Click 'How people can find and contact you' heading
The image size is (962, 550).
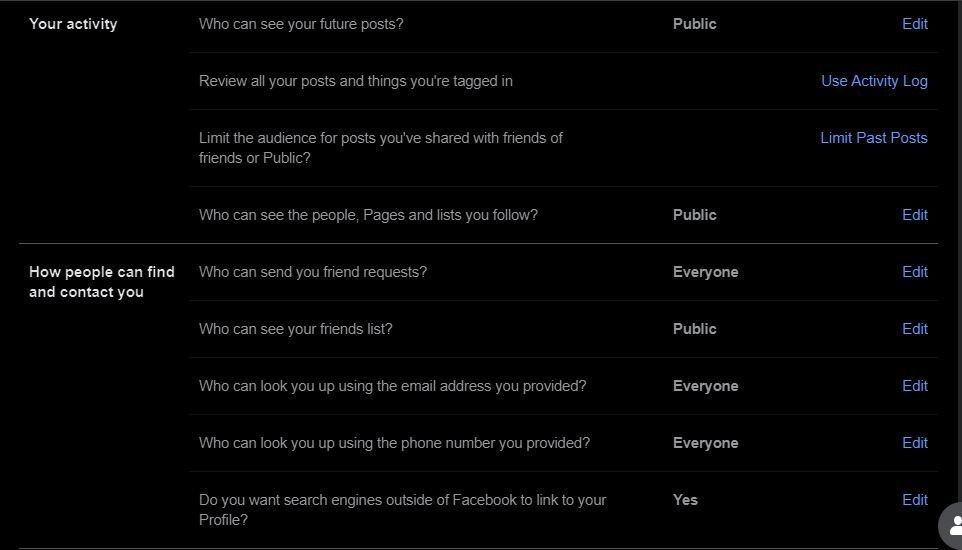[x=101, y=282]
